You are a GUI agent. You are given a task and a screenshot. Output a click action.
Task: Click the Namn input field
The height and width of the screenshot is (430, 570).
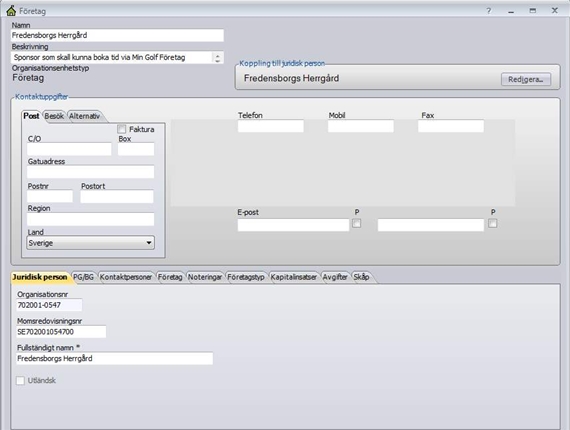point(117,35)
